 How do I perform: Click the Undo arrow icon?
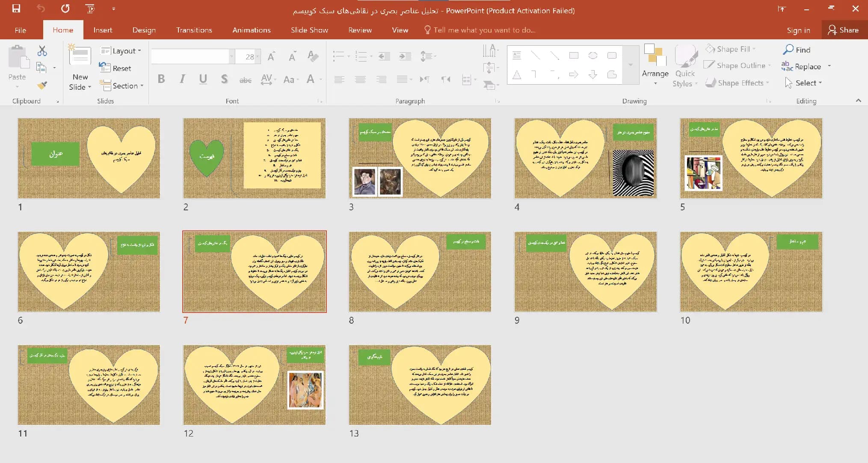click(x=41, y=9)
